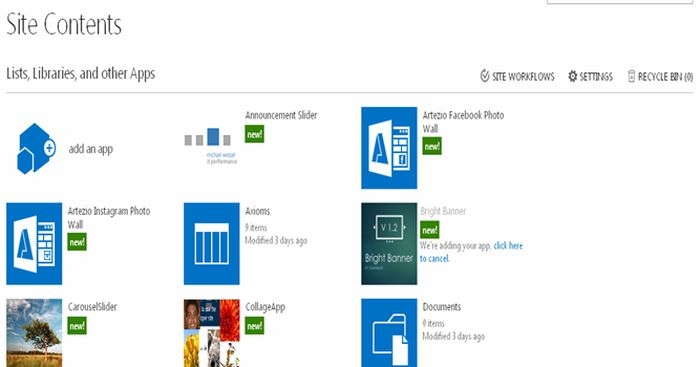Click the CarouselSlider title
This screenshot has height=367, width=700.
click(x=92, y=307)
